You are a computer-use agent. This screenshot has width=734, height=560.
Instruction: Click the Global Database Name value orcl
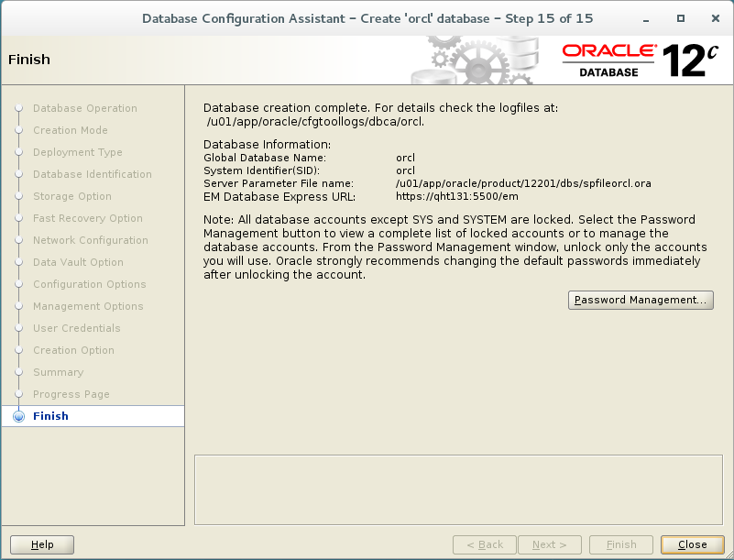pyautogui.click(x=405, y=158)
